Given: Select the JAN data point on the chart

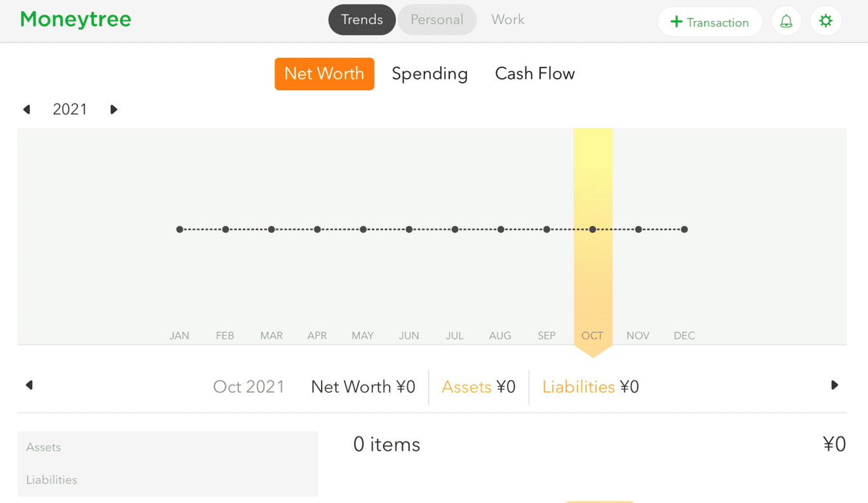Looking at the screenshot, I should tap(179, 229).
